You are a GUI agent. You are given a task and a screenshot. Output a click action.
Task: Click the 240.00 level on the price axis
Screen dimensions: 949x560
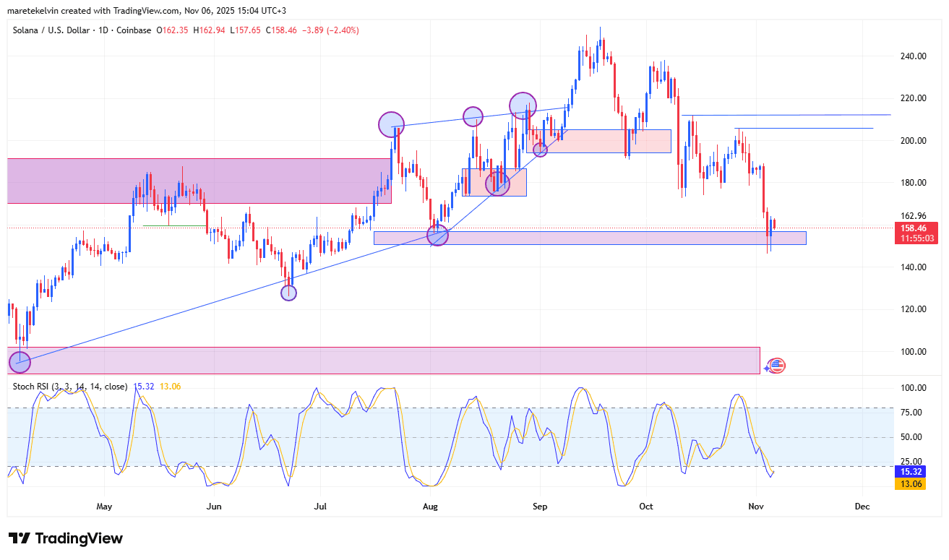coord(914,56)
